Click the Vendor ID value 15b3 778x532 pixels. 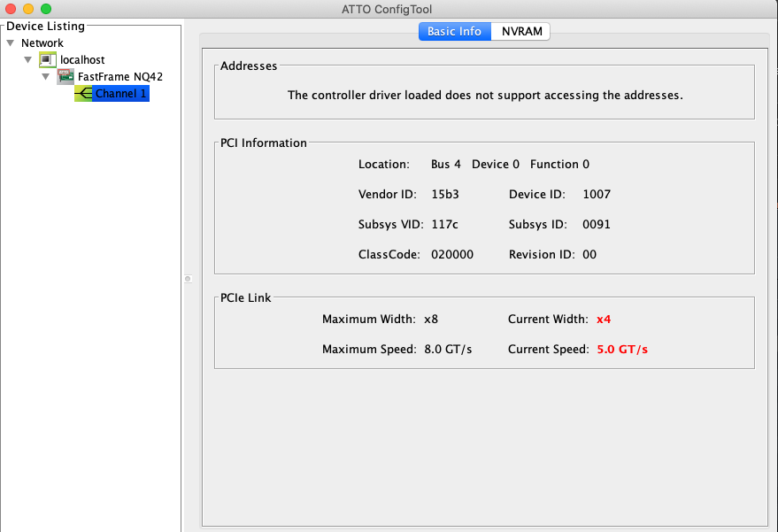(x=445, y=194)
